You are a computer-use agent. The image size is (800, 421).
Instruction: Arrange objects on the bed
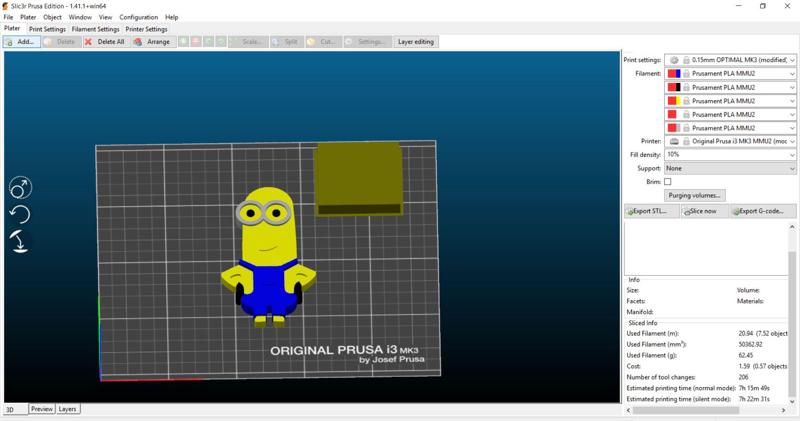click(x=153, y=42)
